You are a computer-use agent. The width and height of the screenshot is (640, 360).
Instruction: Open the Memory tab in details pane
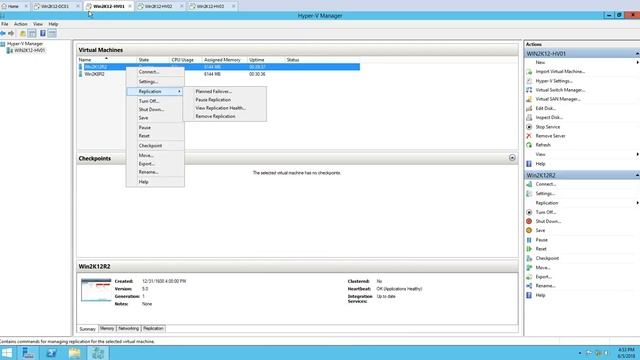tap(107, 329)
